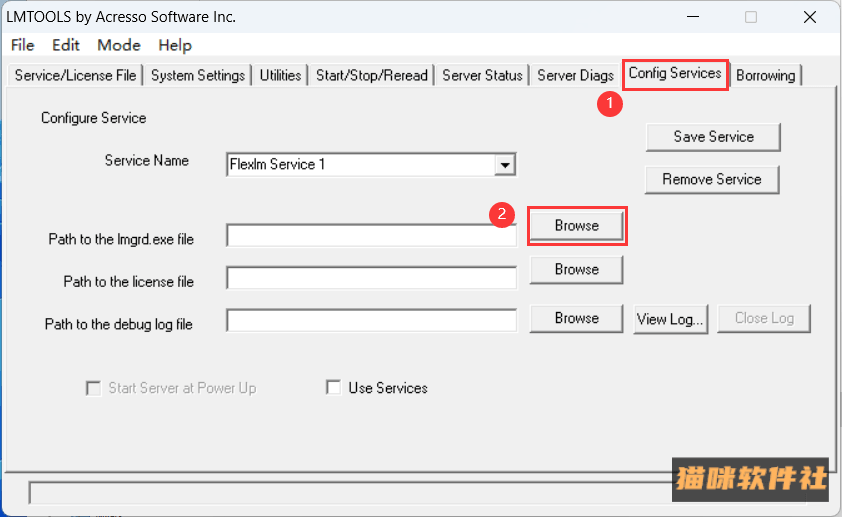Click the license file path field
Screen dimensions: 842x517
(x=371, y=278)
